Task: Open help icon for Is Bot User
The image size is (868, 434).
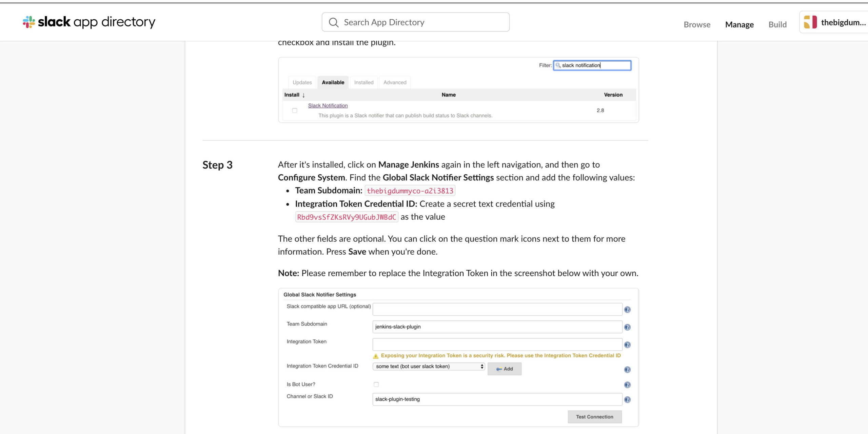Action: [627, 385]
